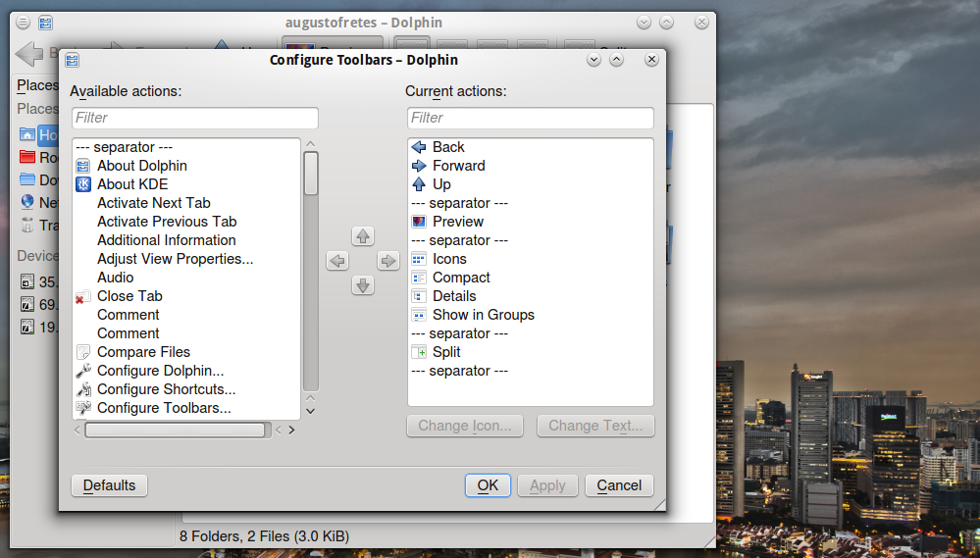This screenshot has height=558, width=980.
Task: Select the Show in Groups action
Action: [x=530, y=315]
